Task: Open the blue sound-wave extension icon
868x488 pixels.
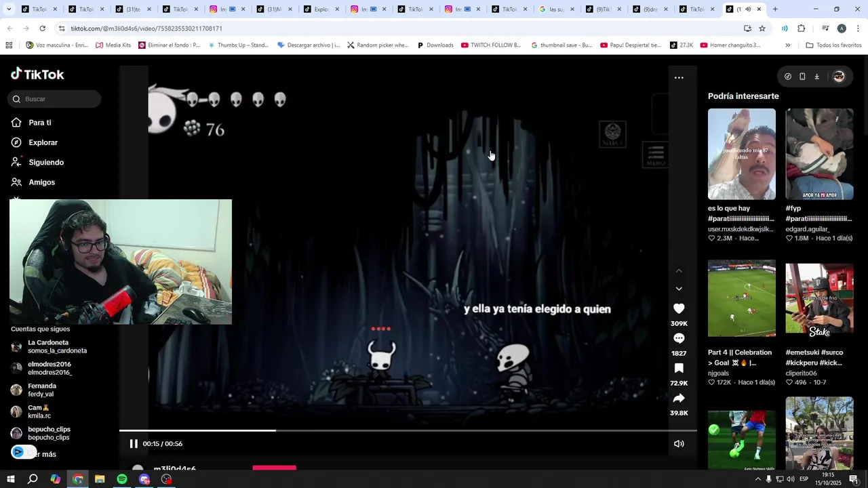Action: [785, 28]
